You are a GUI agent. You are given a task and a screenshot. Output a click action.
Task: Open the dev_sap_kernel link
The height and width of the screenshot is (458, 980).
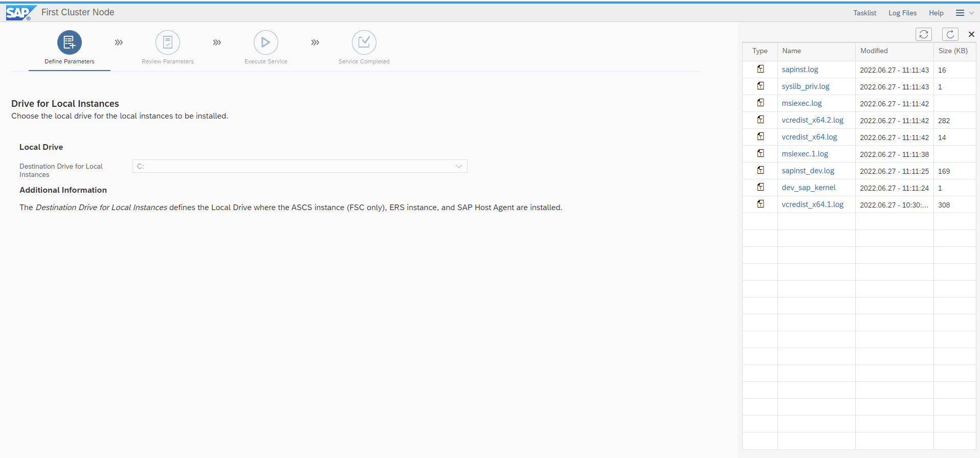coord(808,188)
